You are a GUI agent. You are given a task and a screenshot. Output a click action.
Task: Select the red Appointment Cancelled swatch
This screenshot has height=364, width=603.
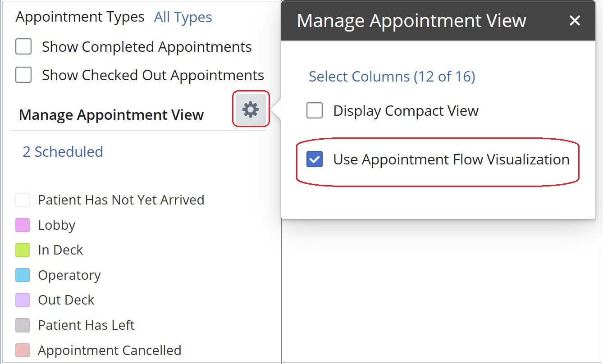tap(23, 350)
